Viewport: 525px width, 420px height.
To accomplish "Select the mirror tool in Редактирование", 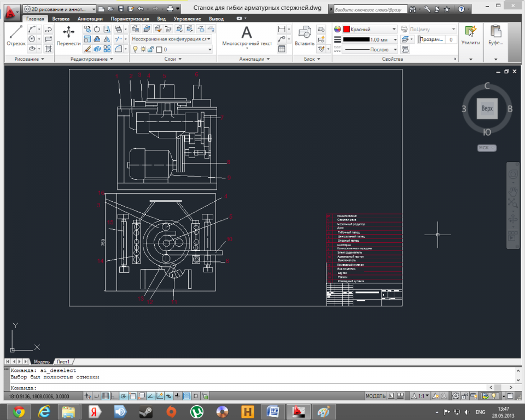I will [107, 39].
